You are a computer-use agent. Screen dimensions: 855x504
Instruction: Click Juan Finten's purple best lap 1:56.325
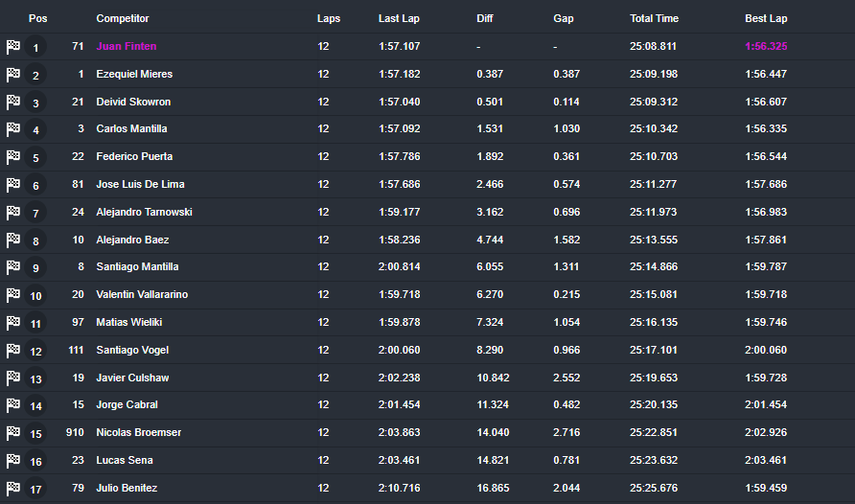pos(766,46)
